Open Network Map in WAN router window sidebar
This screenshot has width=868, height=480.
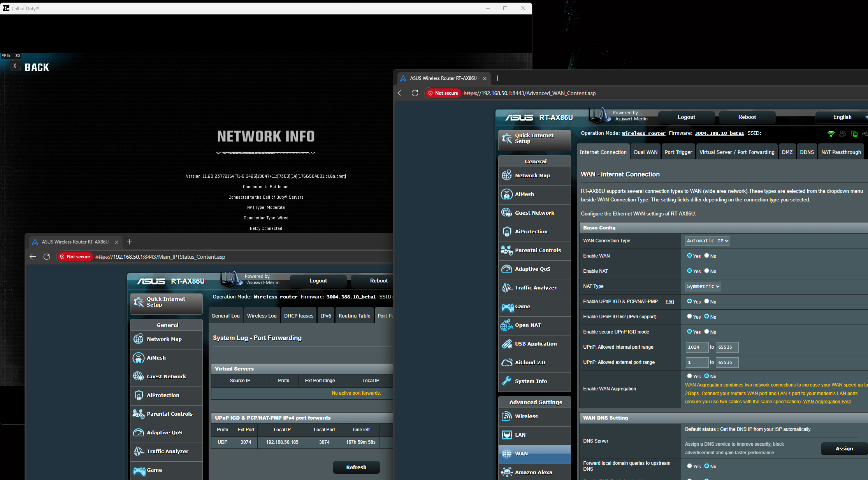(x=534, y=175)
